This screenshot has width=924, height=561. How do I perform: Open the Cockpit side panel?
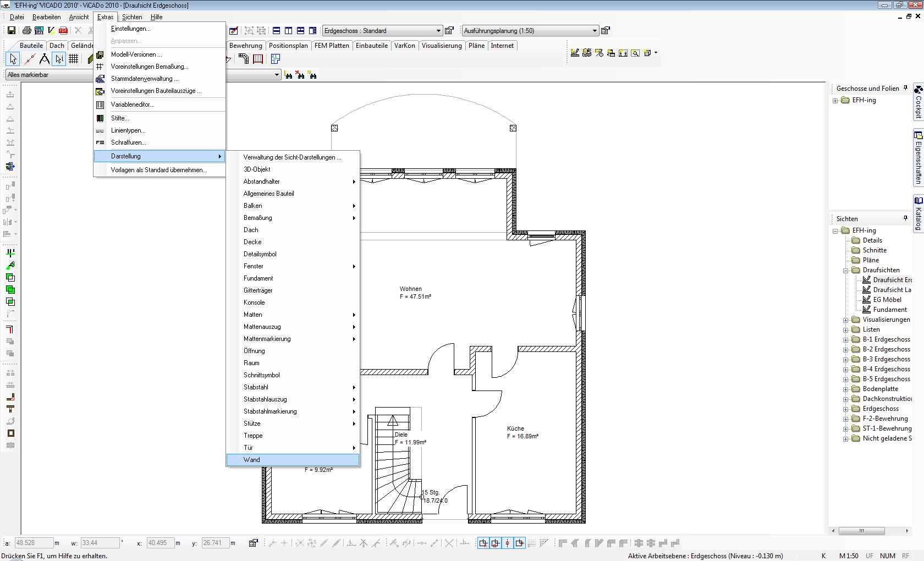pos(919,102)
